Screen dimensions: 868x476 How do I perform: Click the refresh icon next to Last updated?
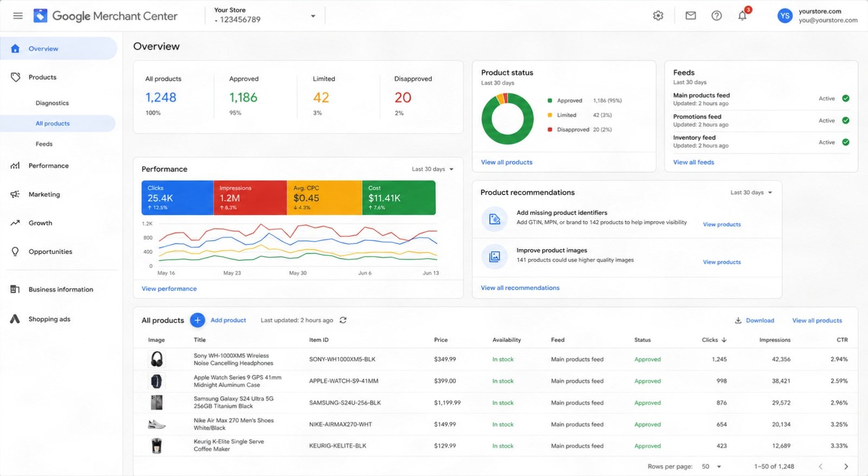[x=343, y=320]
